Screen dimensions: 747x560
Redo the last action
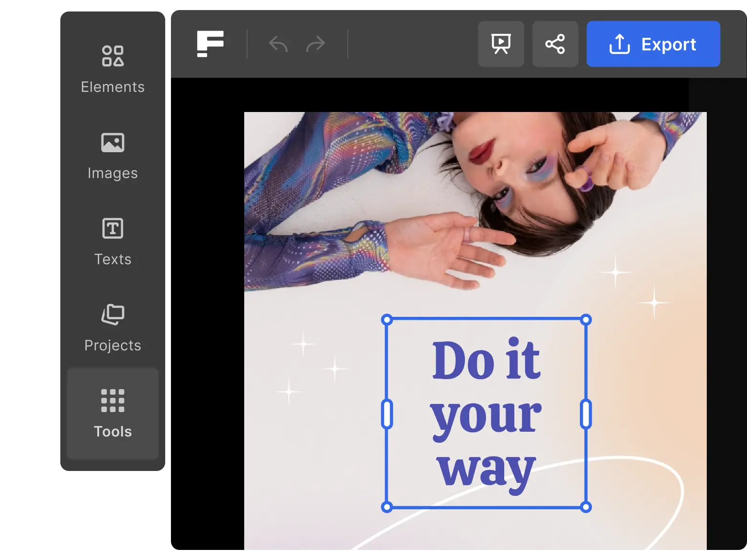coord(316,44)
